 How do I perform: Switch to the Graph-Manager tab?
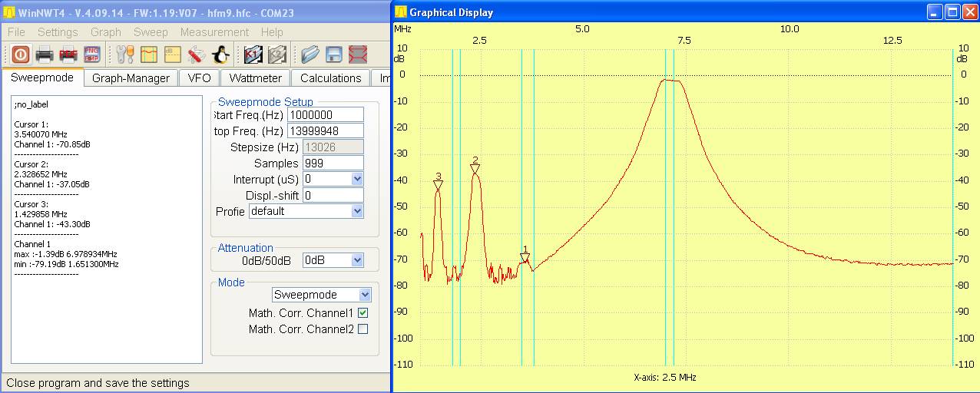(131, 78)
